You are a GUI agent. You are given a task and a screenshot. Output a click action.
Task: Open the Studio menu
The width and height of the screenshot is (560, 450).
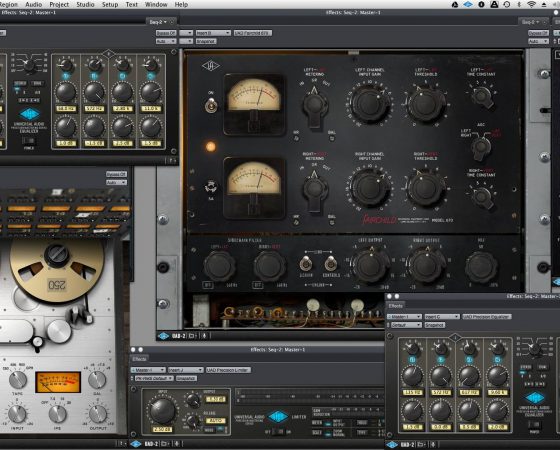coord(85,5)
